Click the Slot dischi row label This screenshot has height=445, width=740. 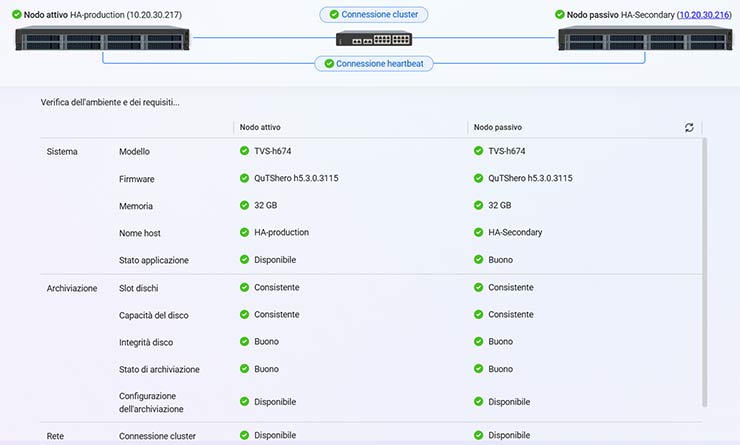[x=139, y=288]
